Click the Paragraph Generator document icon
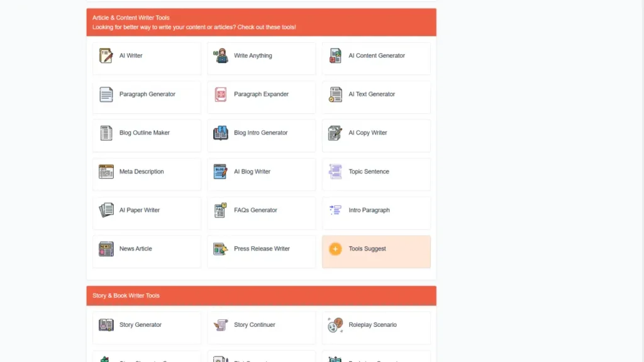The image size is (644, 362). [x=106, y=94]
